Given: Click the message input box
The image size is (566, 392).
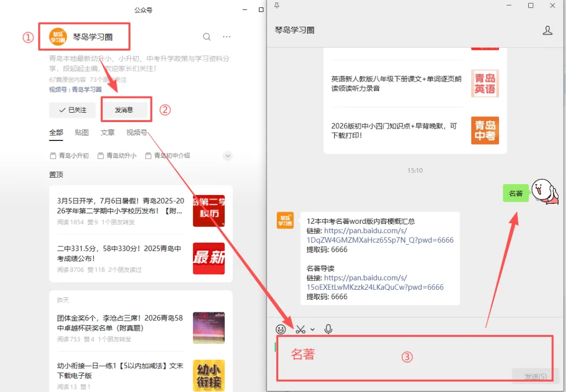Looking at the screenshot, I should tap(415, 358).
